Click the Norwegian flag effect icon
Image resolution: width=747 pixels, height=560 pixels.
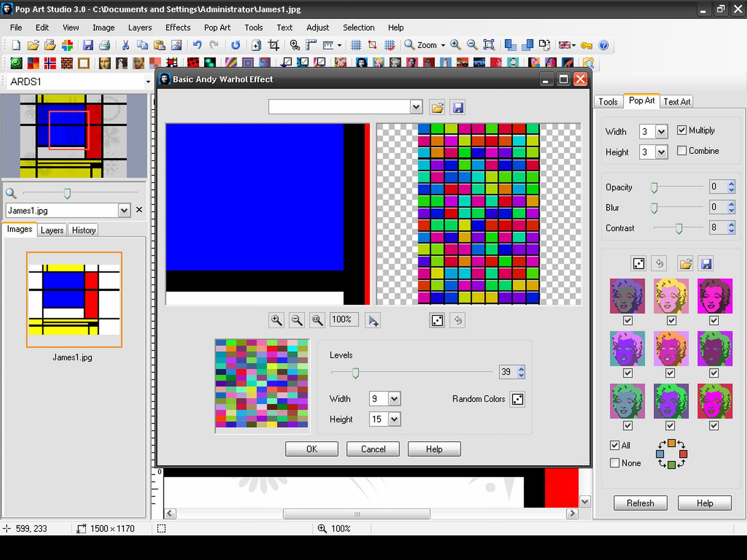pos(50,63)
